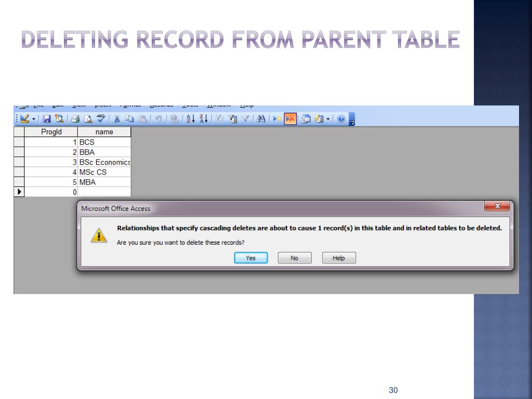Open Print Preview from the toolbar
Image resolution: width=532 pixels, height=399 pixels.
(x=88, y=119)
